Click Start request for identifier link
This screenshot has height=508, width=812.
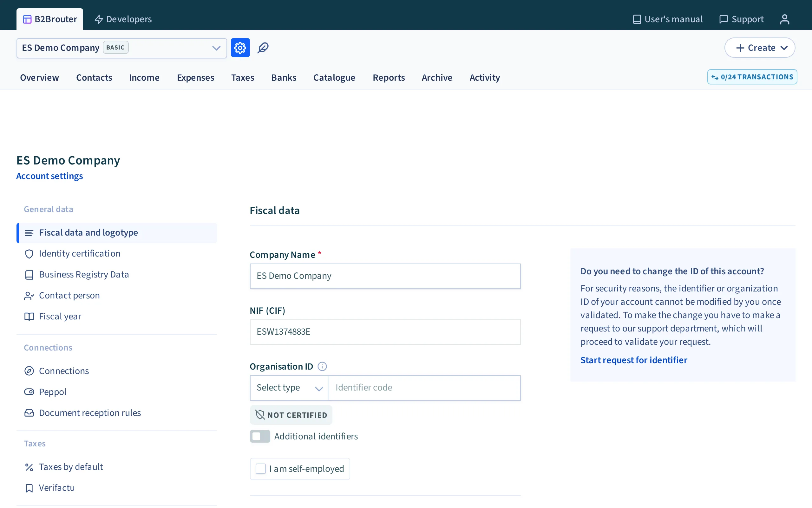[634, 360]
